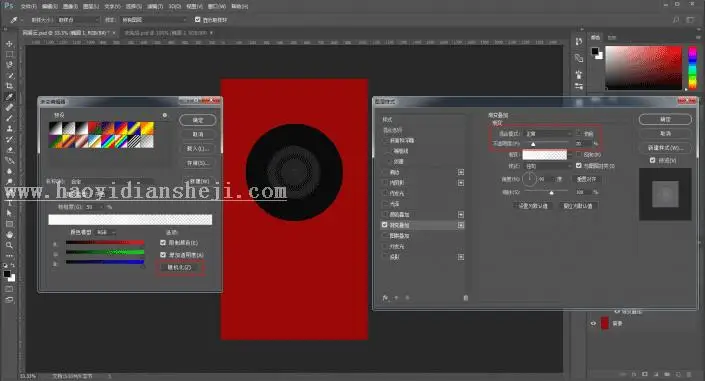The width and height of the screenshot is (705, 381).
Task: Open the gradient Style dropdown
Action: [548, 166]
